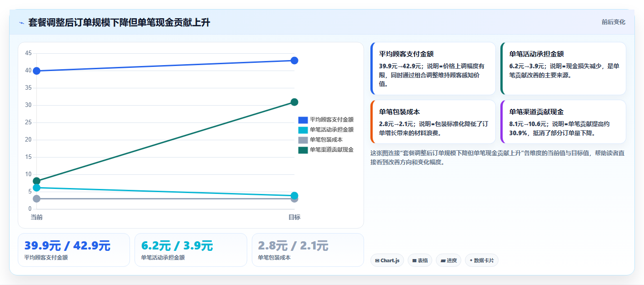Click cyan data point at 当前
Image resolution: width=644 pixels, height=285 pixels.
[36, 188]
